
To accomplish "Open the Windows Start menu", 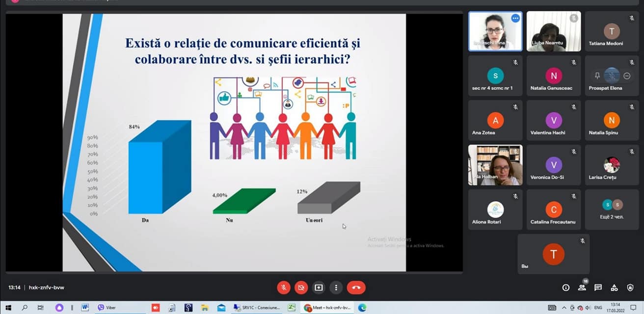I will coord(8,308).
